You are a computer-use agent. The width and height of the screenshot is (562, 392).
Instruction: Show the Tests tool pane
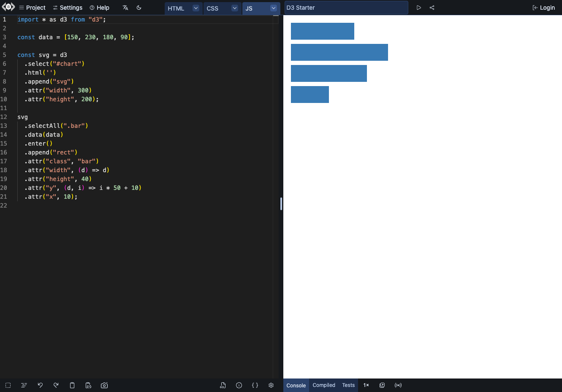(348, 385)
